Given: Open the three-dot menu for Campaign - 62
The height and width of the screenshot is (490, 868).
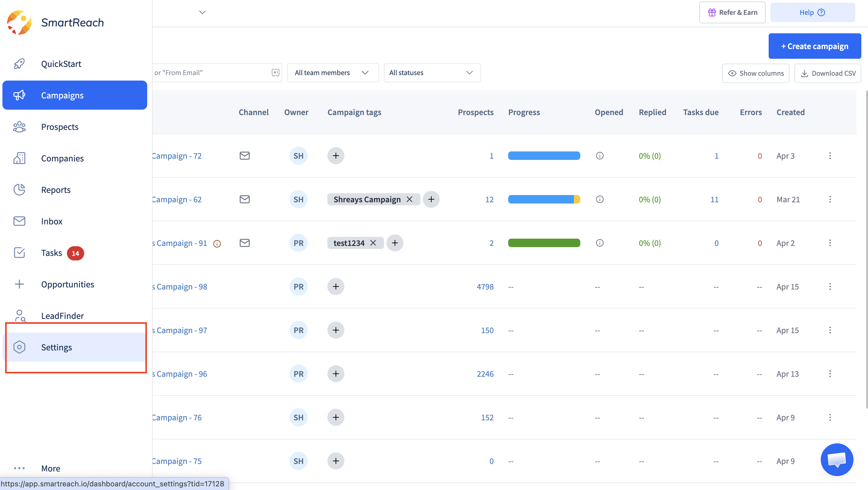Looking at the screenshot, I should (x=830, y=199).
